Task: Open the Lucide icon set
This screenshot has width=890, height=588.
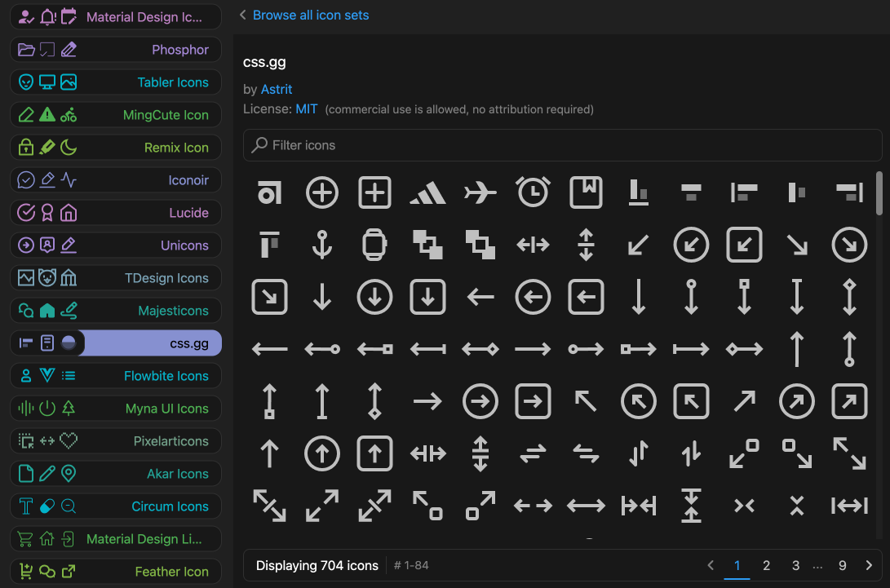Action: coord(116,213)
